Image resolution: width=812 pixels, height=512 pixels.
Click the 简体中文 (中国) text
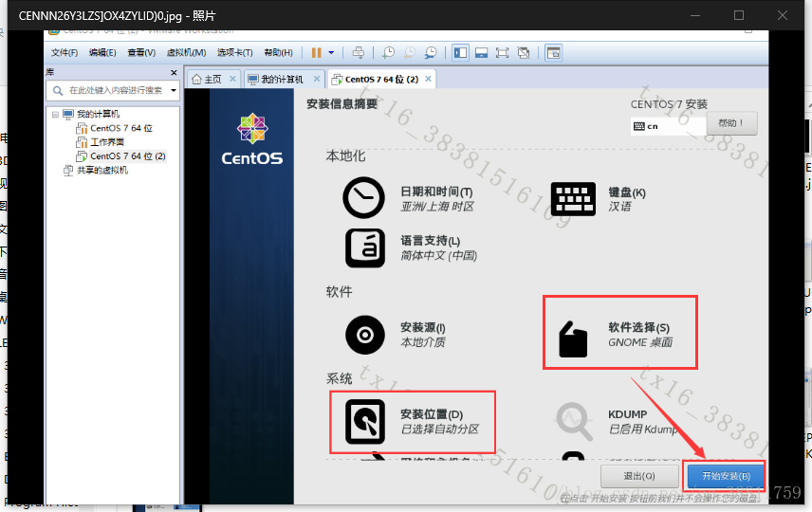pos(438,255)
